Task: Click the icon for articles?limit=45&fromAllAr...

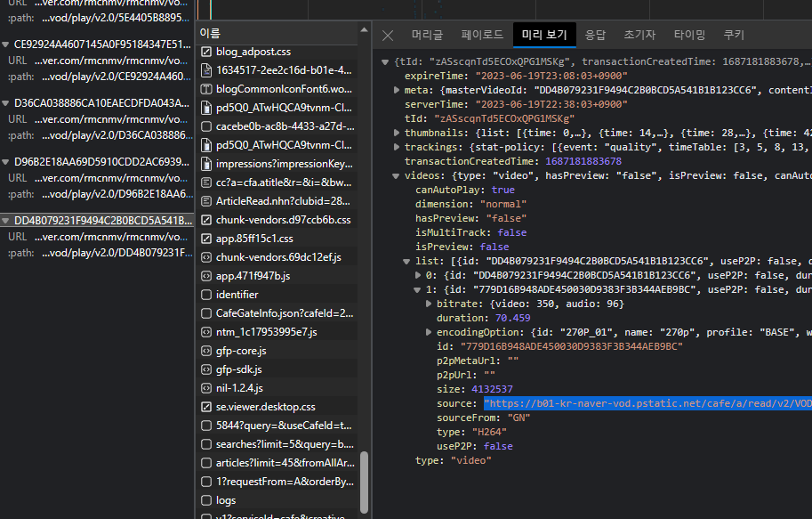Action: 206,463
